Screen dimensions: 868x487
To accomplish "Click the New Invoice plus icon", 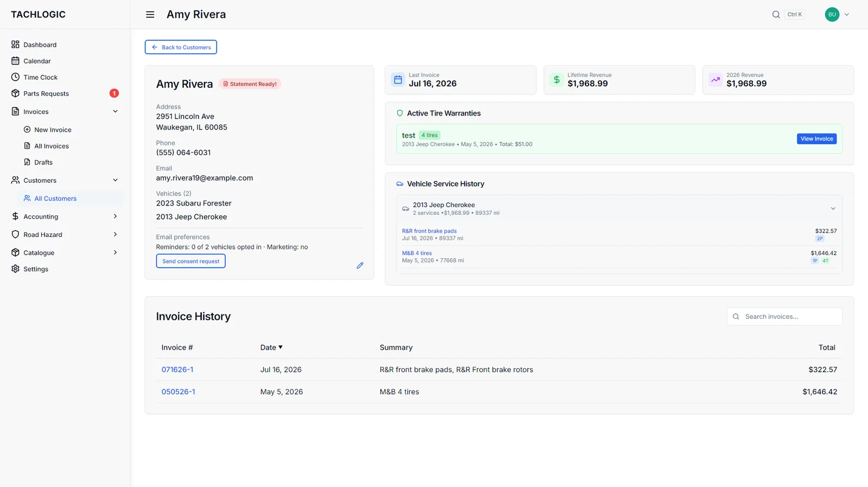I will [x=27, y=130].
